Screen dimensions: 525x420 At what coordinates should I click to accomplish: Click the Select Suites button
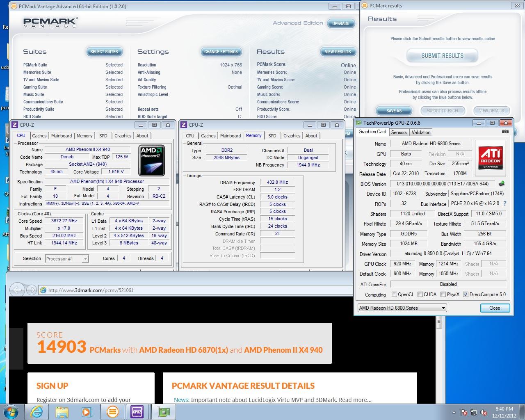pos(104,52)
